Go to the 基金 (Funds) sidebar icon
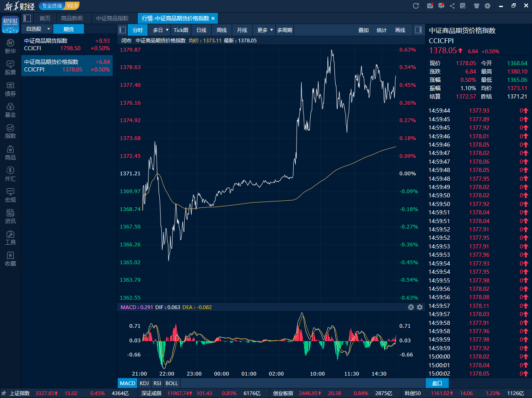This screenshot has height=398, width=532. [x=10, y=110]
